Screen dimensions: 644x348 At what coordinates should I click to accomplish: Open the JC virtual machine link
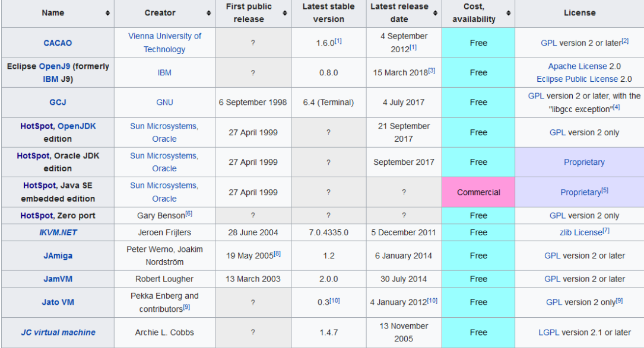[x=58, y=333]
